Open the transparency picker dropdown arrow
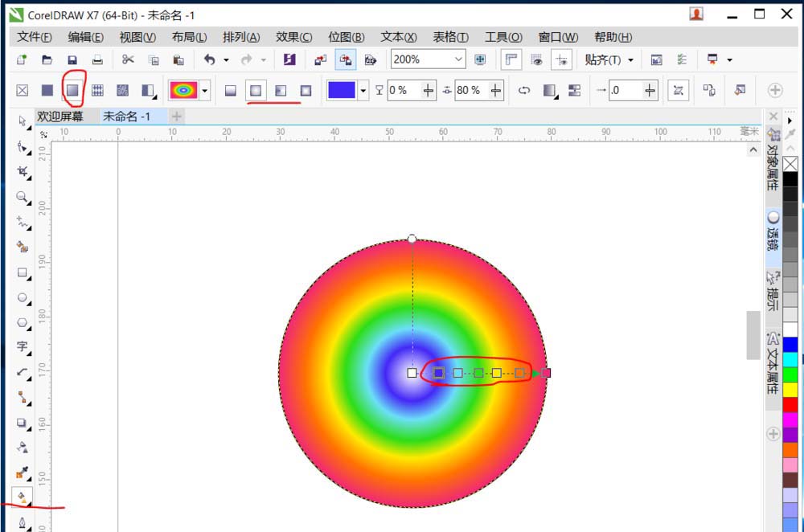 pyautogui.click(x=204, y=90)
